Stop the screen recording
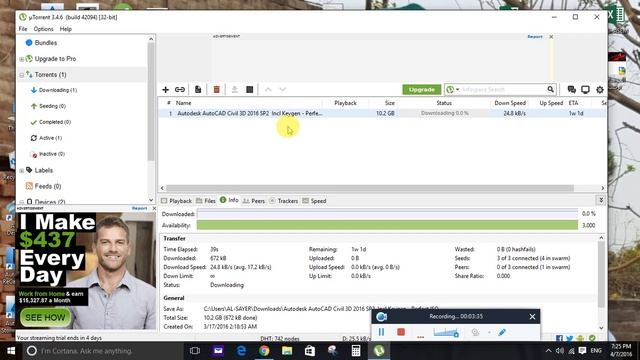The height and width of the screenshot is (360, 640). [401, 332]
